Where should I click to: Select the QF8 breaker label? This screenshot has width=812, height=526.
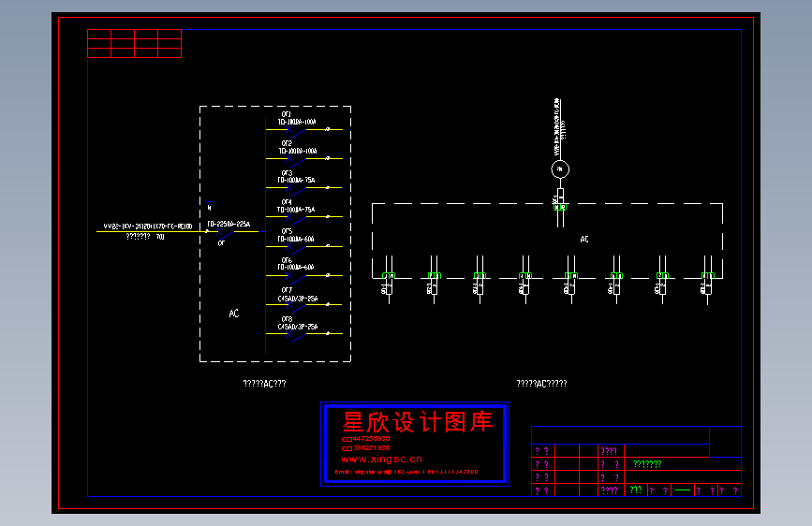point(287,319)
